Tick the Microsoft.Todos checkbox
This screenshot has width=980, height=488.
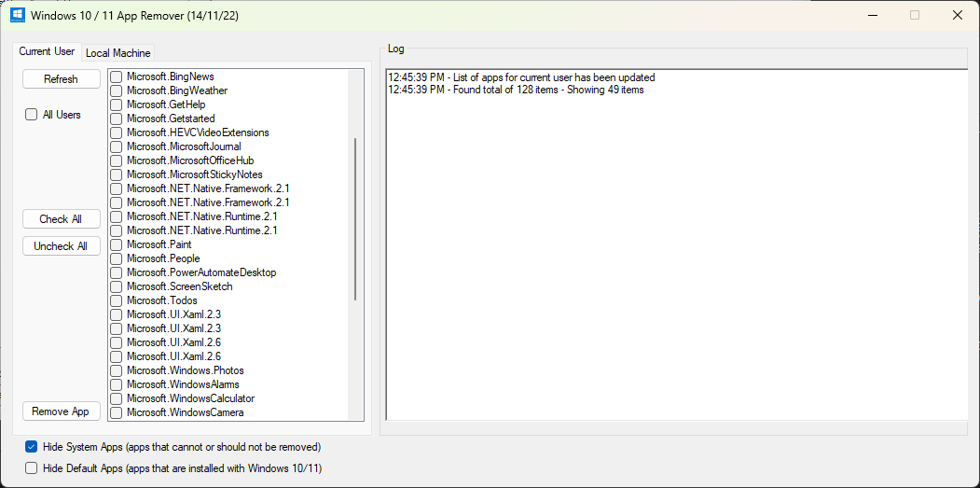pyautogui.click(x=117, y=300)
